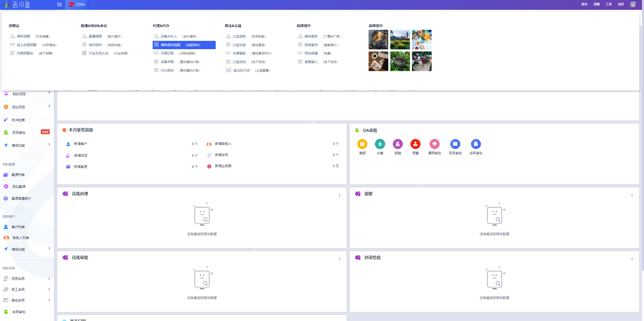
Task: Open 直播课程 in the mega menu
Action: tap(95, 36)
